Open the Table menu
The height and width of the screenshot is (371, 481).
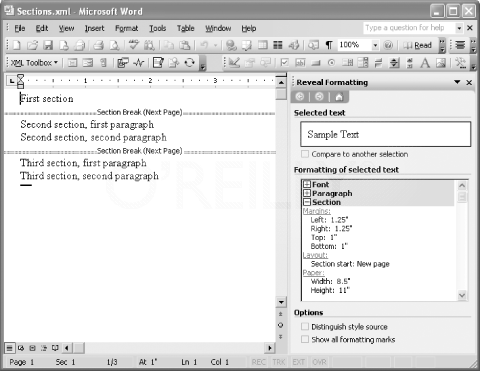(x=186, y=28)
